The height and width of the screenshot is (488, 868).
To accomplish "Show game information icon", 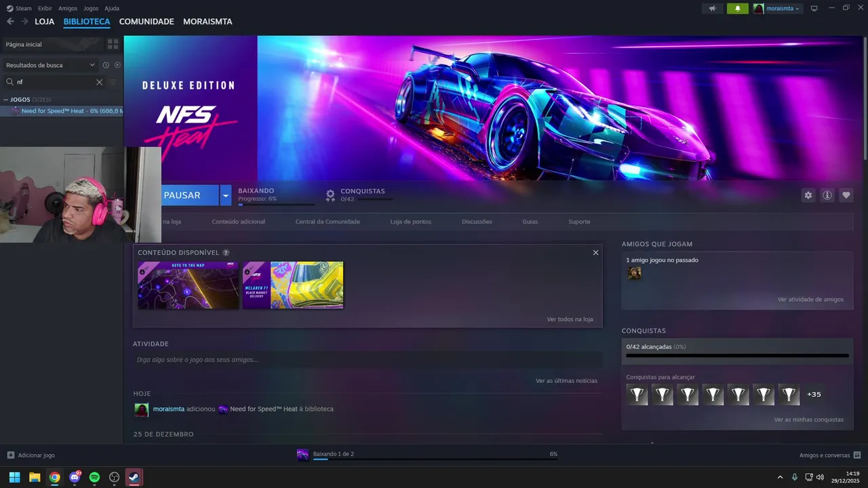I will 827,195.
